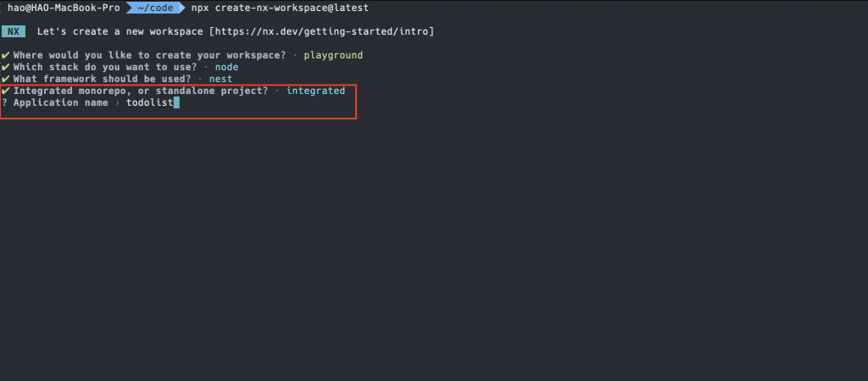This screenshot has width=868, height=381.
Task: Click the teal NX badge
Action: click(x=14, y=31)
